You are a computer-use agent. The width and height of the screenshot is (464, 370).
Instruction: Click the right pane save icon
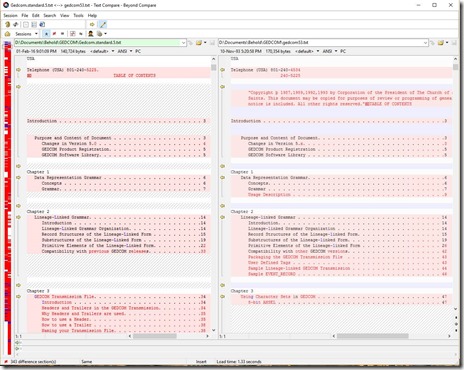click(454, 43)
